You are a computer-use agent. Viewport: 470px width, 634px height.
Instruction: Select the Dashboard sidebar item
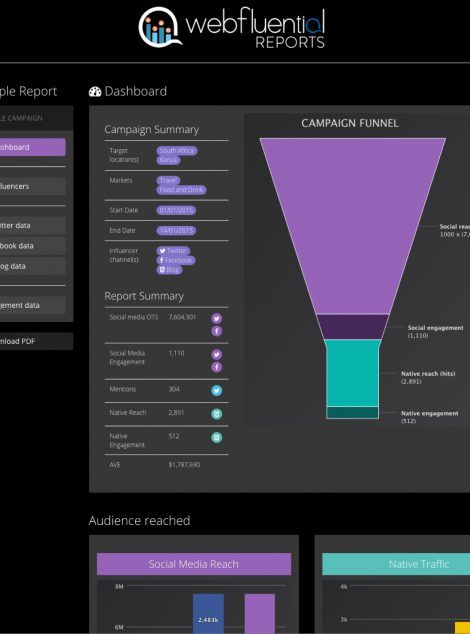pyautogui.click(x=32, y=147)
